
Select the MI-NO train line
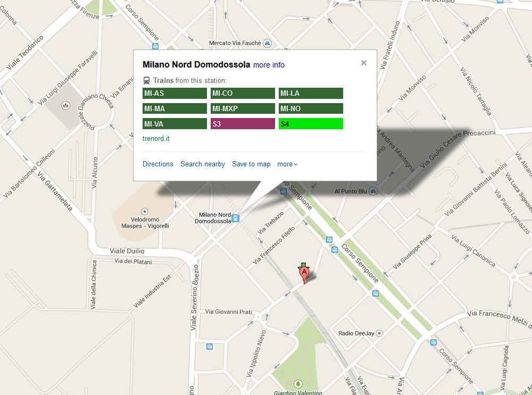(311, 108)
